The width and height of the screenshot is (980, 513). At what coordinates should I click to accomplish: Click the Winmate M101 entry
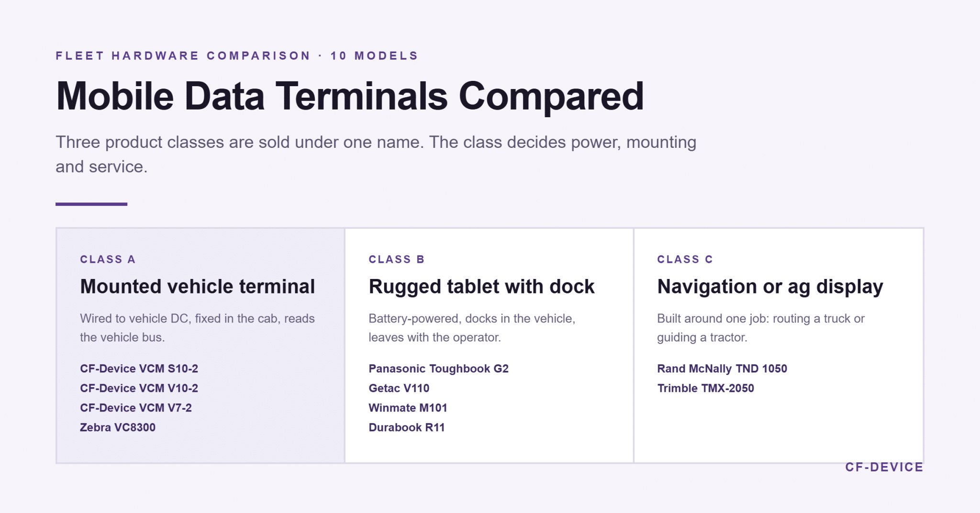[x=408, y=408]
